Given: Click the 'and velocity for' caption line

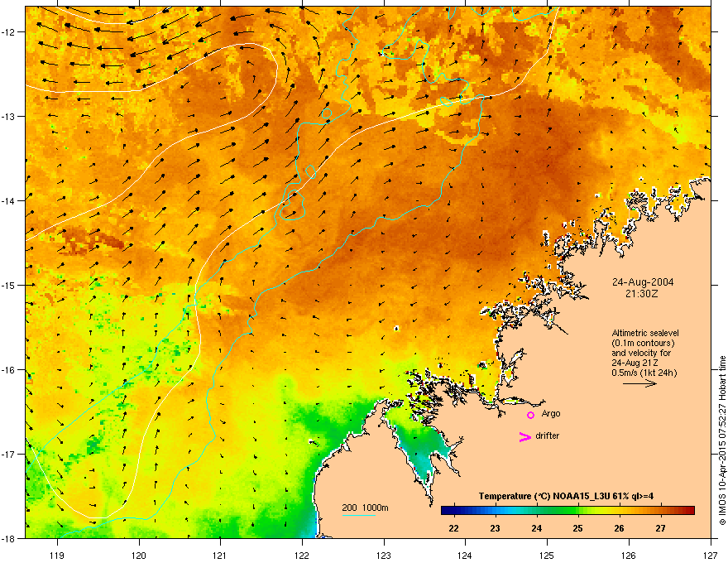Looking at the screenshot, I should [640, 353].
